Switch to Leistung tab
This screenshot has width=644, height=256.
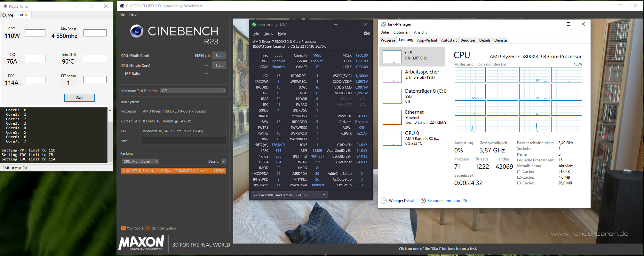(406, 40)
